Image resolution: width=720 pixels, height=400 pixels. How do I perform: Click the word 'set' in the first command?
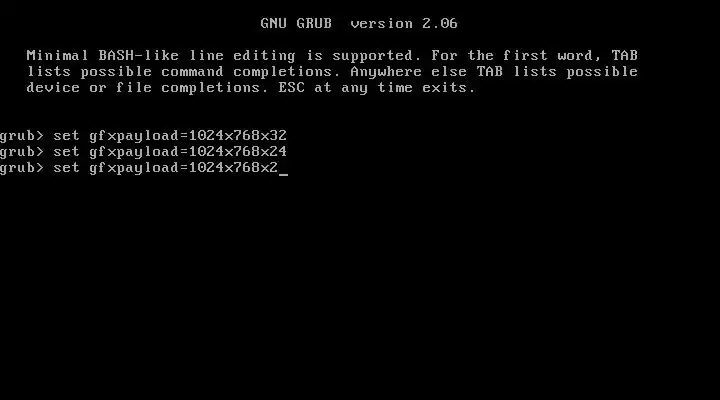[66, 135]
